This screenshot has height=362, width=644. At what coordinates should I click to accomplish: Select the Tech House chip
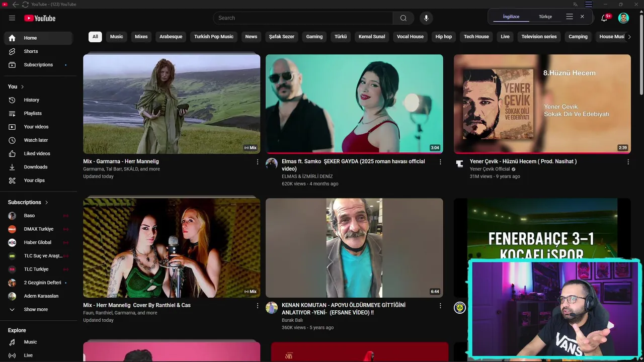[x=476, y=37]
